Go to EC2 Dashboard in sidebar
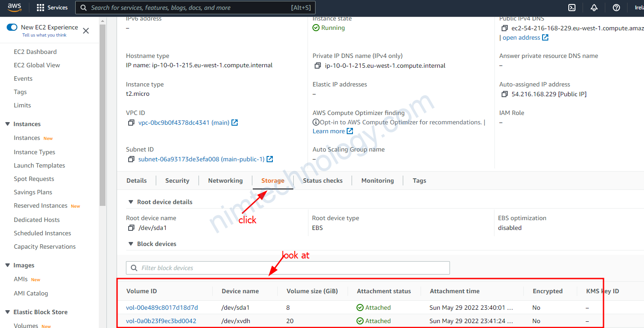The height and width of the screenshot is (328, 644). coord(35,52)
